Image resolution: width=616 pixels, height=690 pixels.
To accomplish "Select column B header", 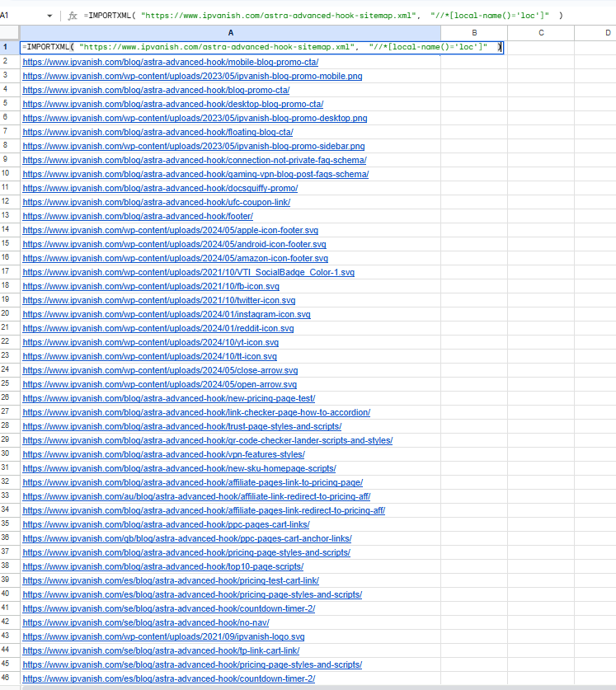I will pos(474,33).
